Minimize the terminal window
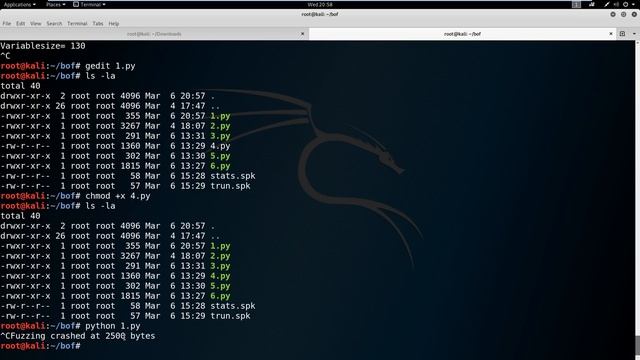Viewport: 640px width, 360px height. coord(613,14)
